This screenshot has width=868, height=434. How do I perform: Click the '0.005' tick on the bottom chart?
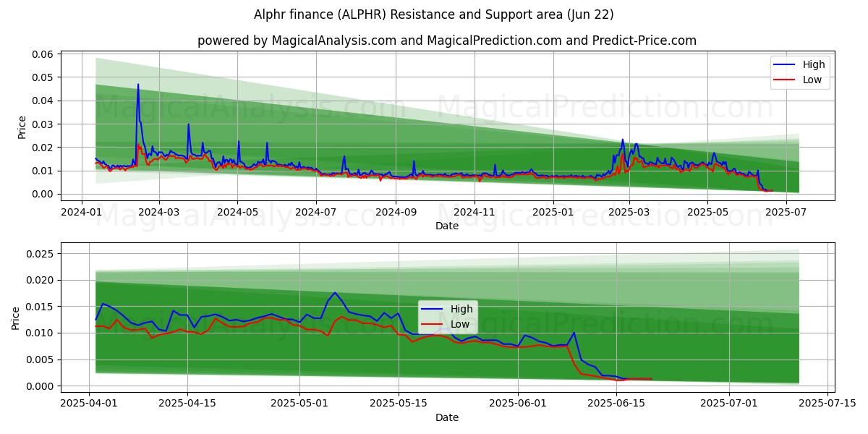(x=41, y=359)
